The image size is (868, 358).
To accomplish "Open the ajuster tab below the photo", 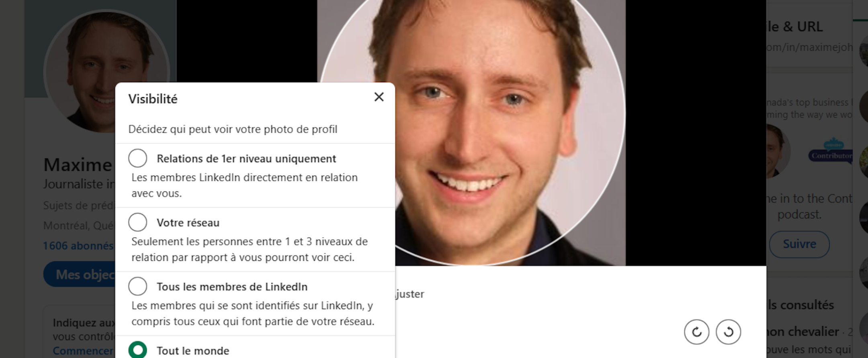I will 409,294.
